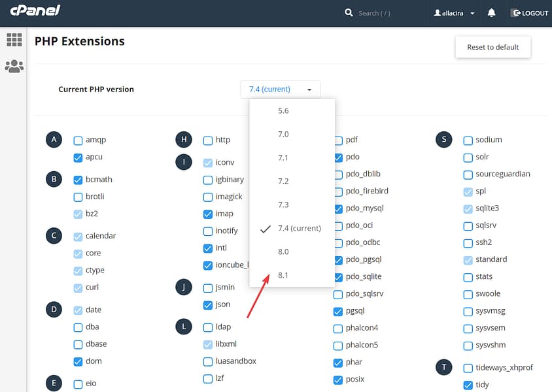Screen dimensions: 552x392
Task: Choose 7.2 in the PHP version list
Action: (283, 181)
